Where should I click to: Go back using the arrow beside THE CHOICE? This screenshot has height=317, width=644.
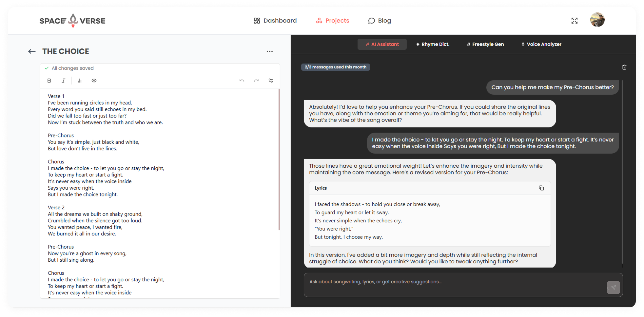click(32, 51)
